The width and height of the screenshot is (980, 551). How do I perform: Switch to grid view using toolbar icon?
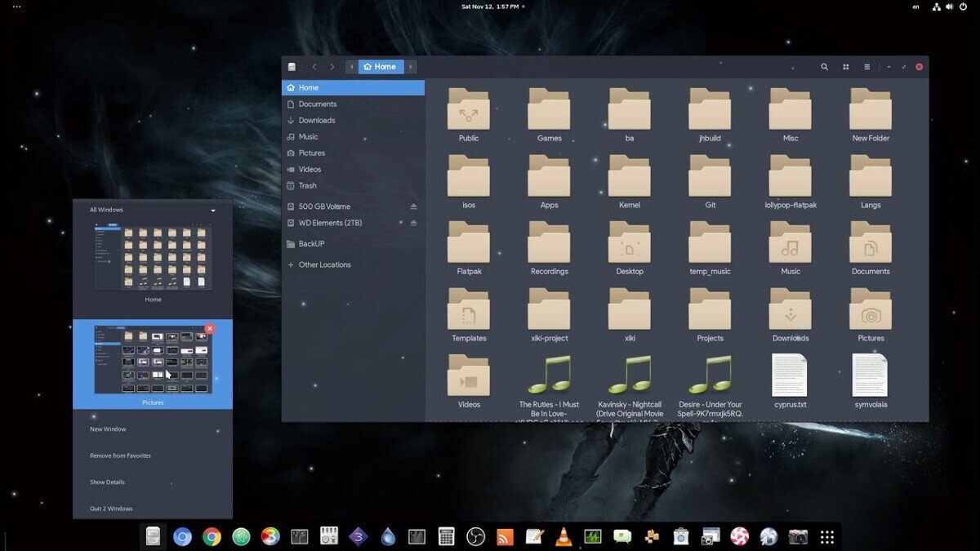pyautogui.click(x=846, y=67)
